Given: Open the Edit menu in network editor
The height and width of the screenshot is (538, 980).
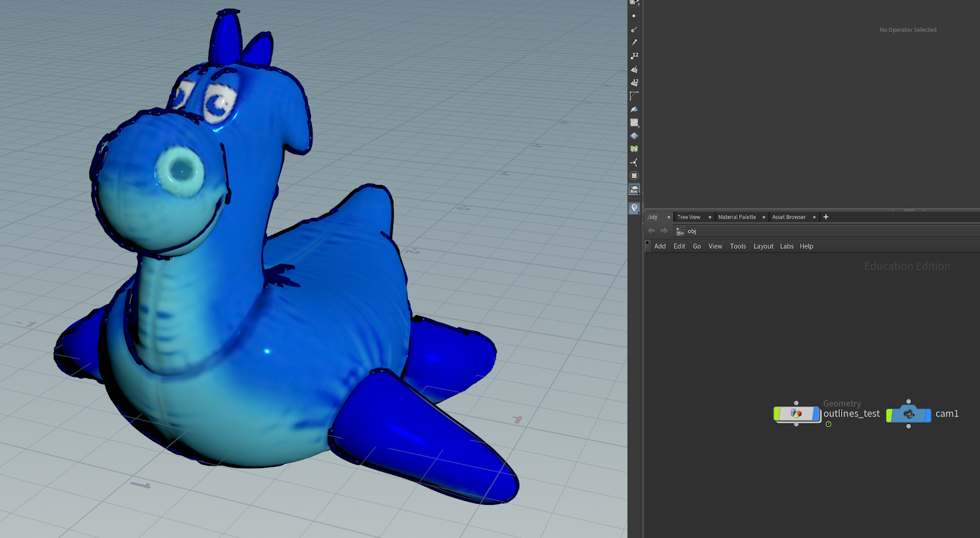Looking at the screenshot, I should pos(679,246).
